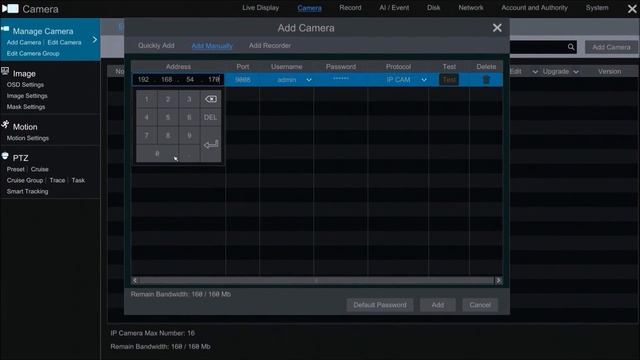Open the AI / Event menu

point(394,8)
